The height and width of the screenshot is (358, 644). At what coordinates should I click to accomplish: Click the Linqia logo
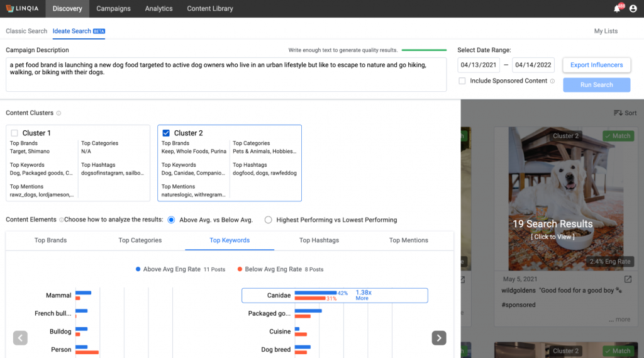(x=22, y=9)
